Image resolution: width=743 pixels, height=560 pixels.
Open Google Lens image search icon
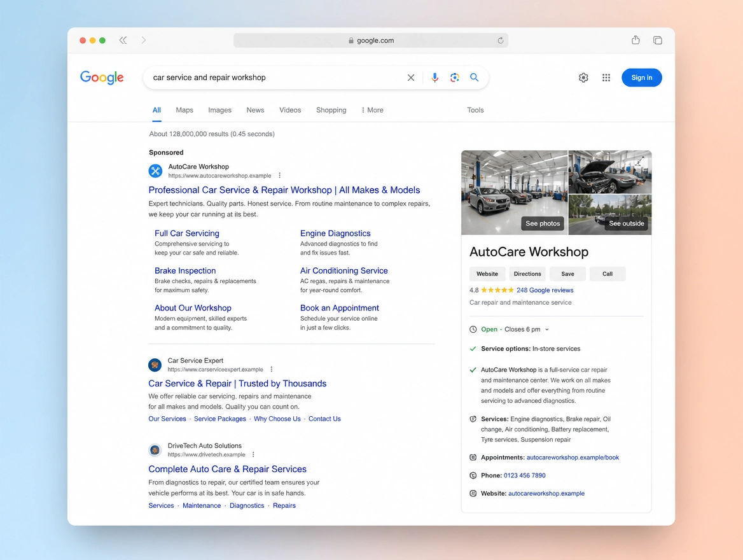point(454,78)
